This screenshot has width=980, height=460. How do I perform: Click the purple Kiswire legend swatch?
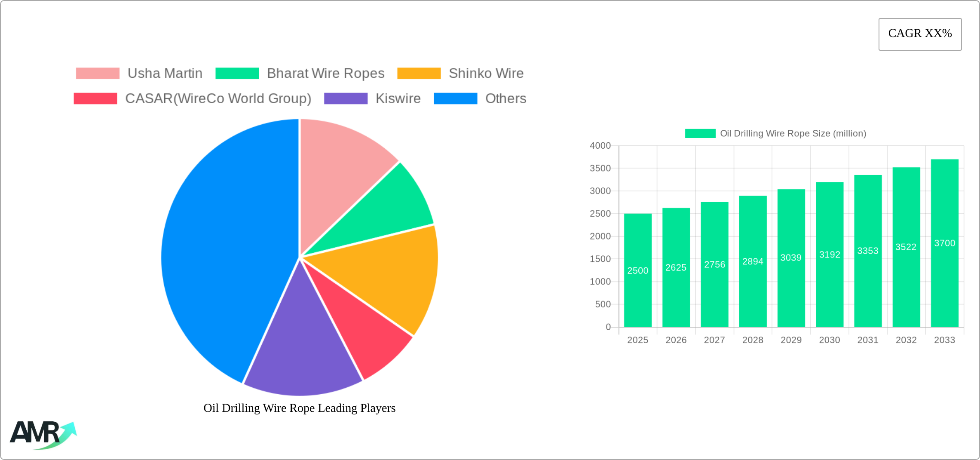pos(346,98)
